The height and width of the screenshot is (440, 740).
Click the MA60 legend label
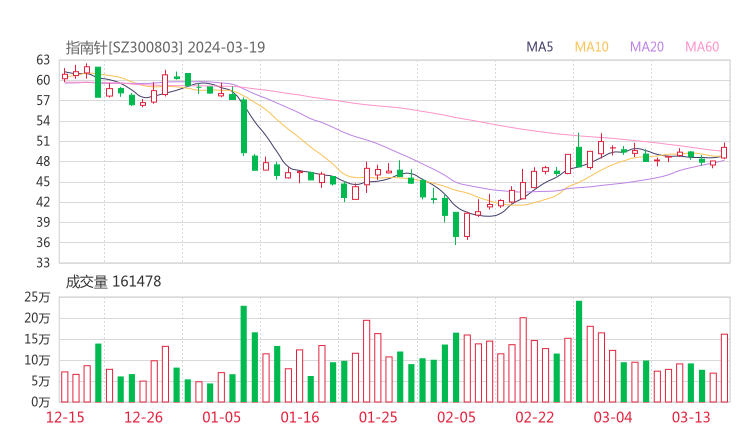702,47
